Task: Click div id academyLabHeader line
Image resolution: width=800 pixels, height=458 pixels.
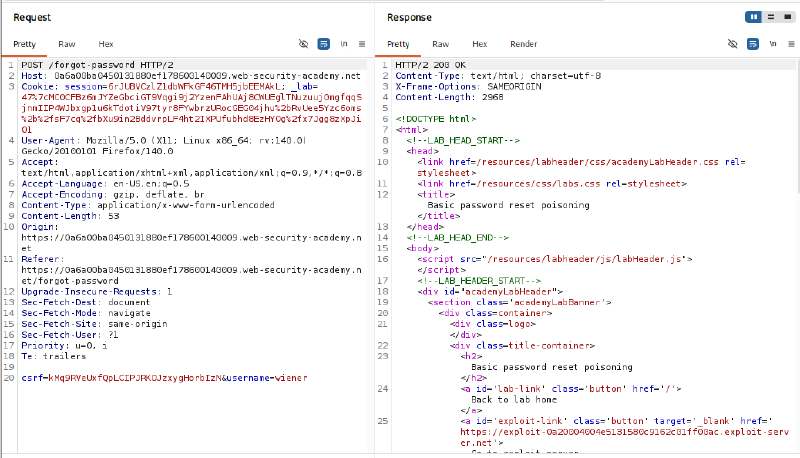Action: (490, 291)
